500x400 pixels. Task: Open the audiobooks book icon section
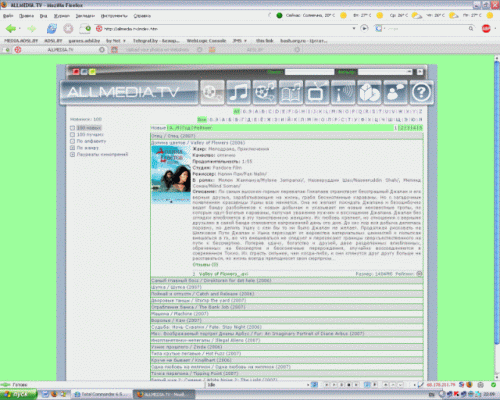pos(290,92)
